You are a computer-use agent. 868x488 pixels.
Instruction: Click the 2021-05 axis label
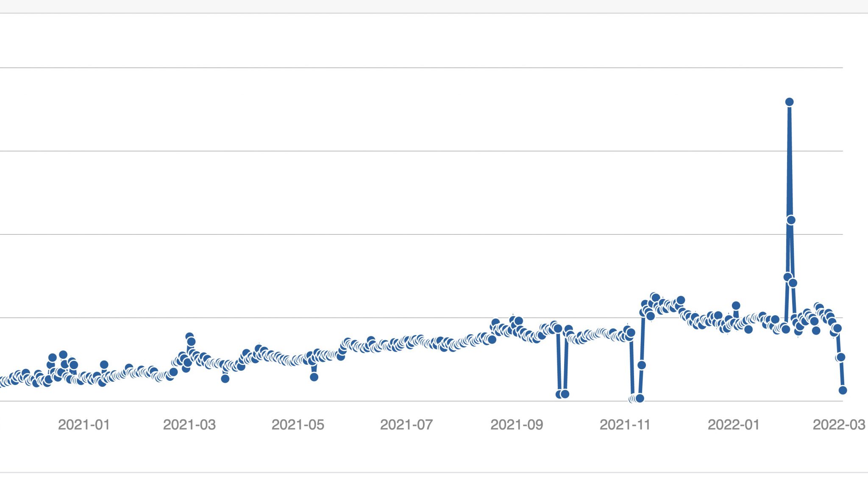point(298,424)
